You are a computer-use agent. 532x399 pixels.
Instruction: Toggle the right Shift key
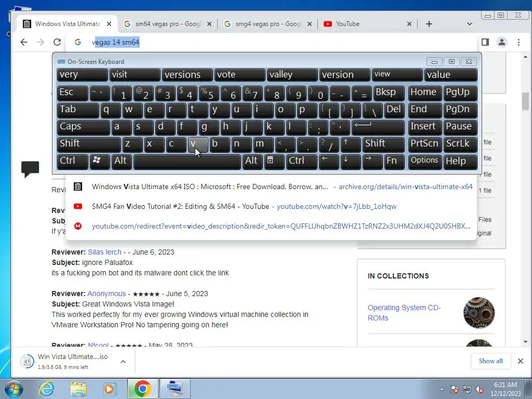pos(383,144)
